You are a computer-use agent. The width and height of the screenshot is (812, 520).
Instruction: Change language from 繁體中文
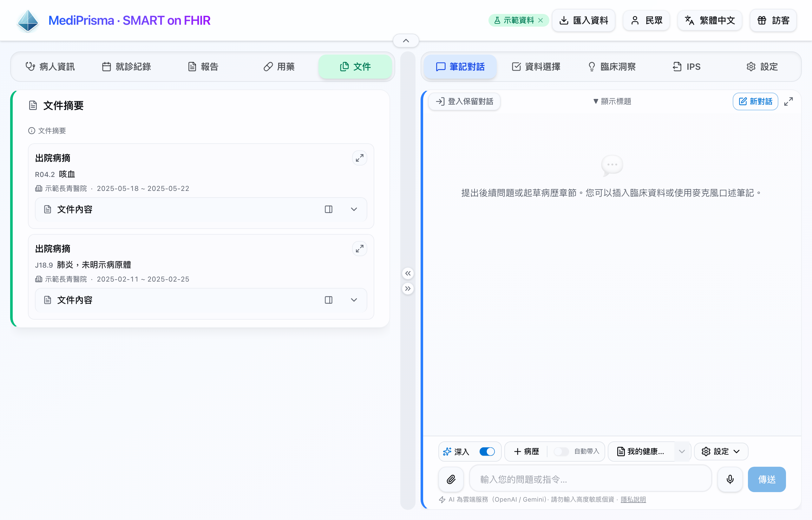(710, 20)
